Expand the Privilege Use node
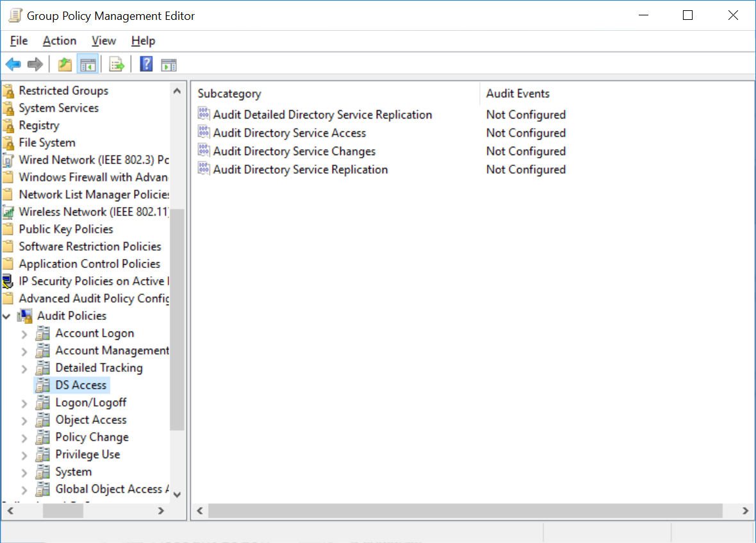The width and height of the screenshot is (756, 543). pos(24,455)
